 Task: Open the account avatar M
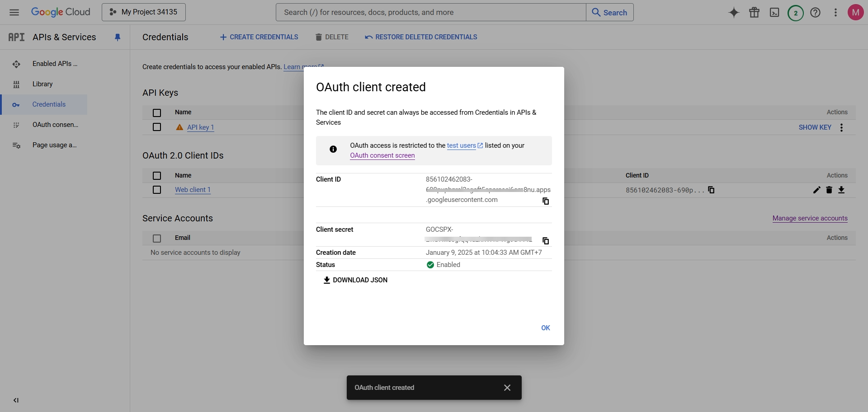coord(855,13)
